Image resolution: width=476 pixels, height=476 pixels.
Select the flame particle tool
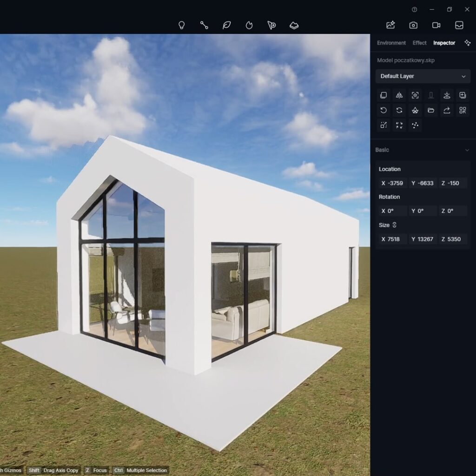pos(249,25)
